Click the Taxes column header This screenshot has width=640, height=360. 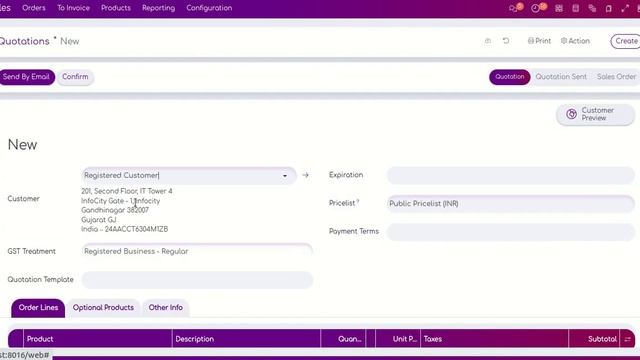(x=494, y=339)
